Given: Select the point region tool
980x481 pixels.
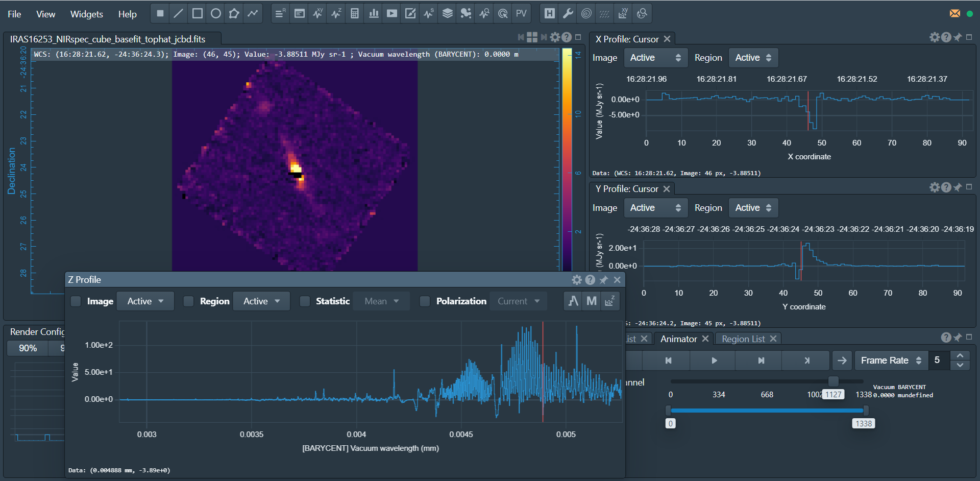Looking at the screenshot, I should pos(160,14).
